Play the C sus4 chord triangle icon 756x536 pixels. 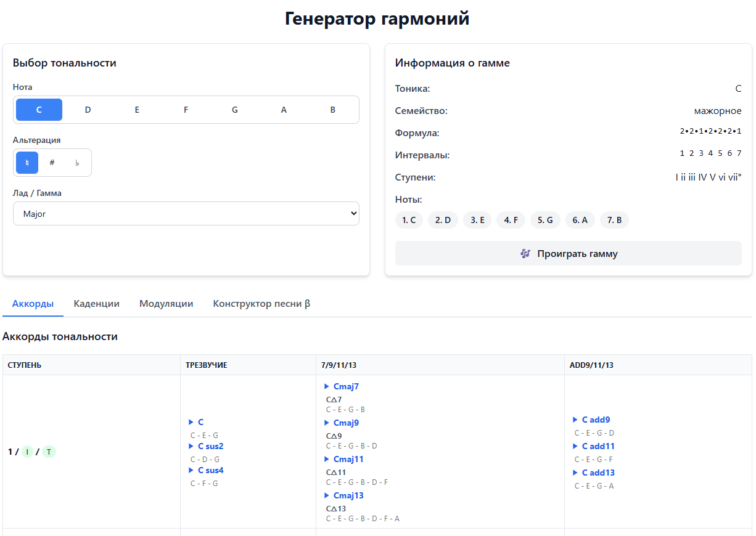[x=191, y=471]
